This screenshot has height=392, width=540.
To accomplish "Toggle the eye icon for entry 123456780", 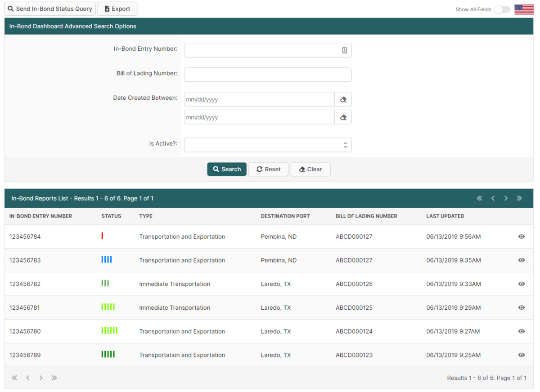I will (x=521, y=331).
